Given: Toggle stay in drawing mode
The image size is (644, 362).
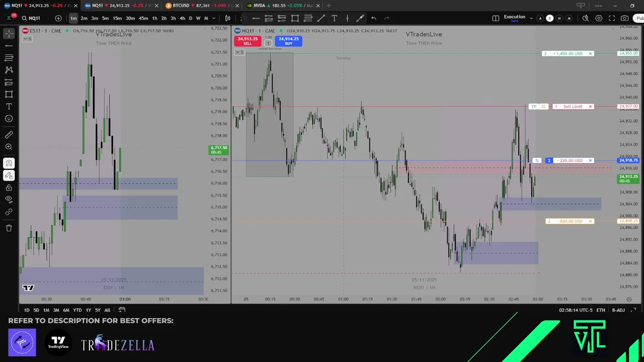Looking at the screenshot, I should tap(9, 175).
